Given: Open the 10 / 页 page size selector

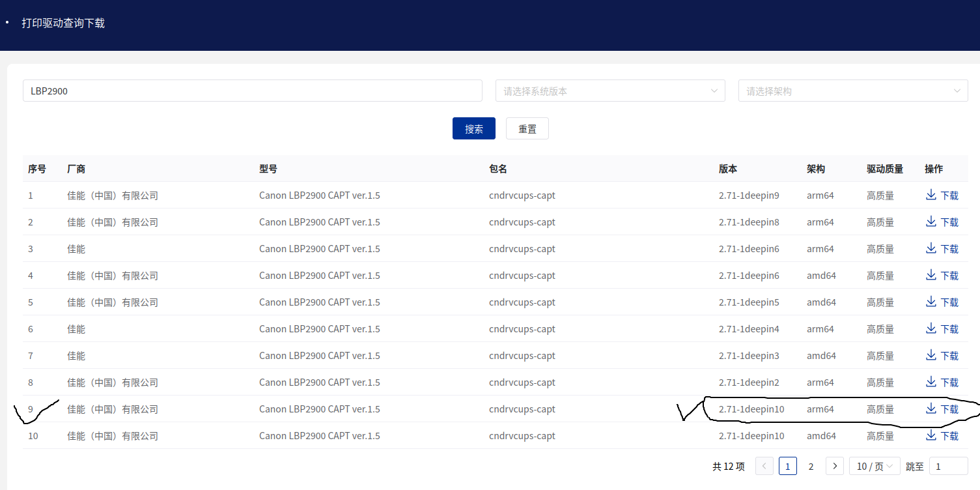Looking at the screenshot, I should pyautogui.click(x=875, y=466).
